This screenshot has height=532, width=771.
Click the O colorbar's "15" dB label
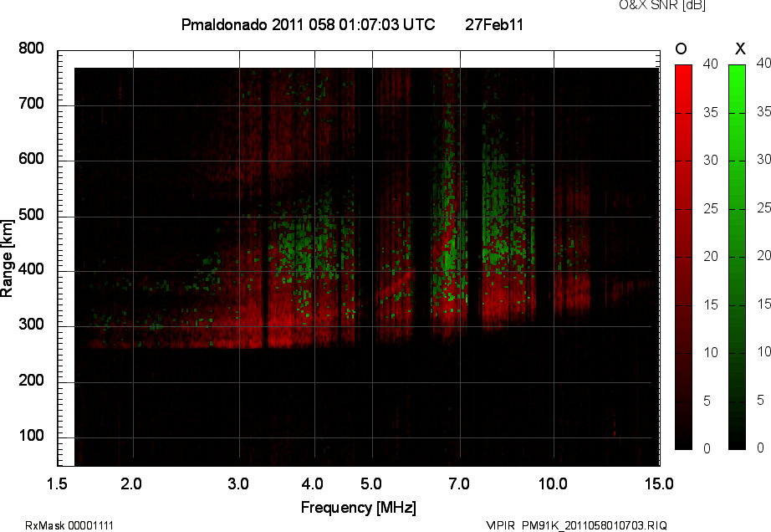pyautogui.click(x=711, y=304)
